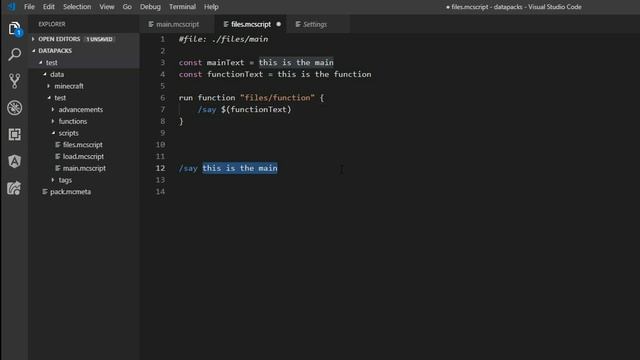Viewport: 640px width, 360px height.
Task: Open the Go menu
Action: (x=127, y=7)
